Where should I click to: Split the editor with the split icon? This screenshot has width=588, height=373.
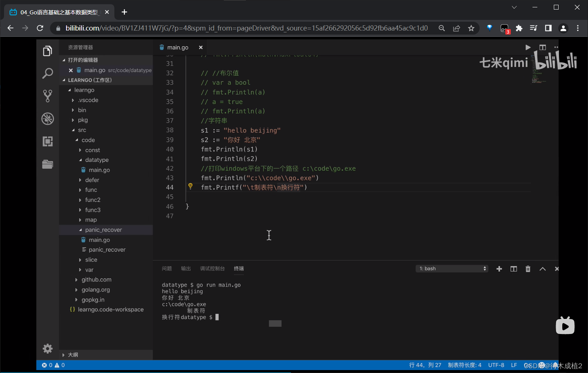click(x=542, y=47)
